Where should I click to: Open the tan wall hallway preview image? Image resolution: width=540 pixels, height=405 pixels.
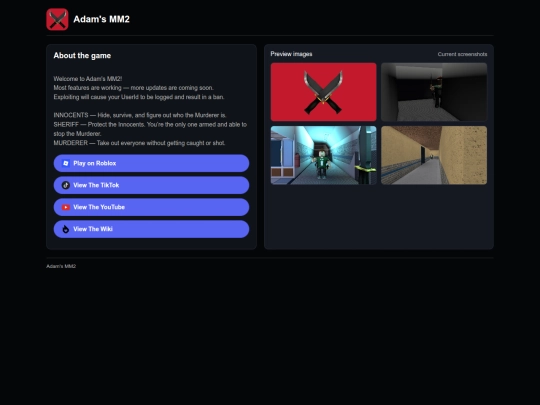(x=434, y=155)
